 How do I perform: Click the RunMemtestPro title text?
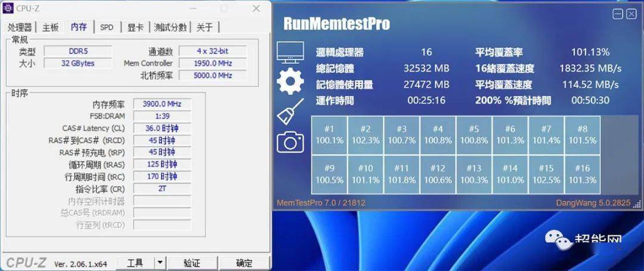pos(336,24)
